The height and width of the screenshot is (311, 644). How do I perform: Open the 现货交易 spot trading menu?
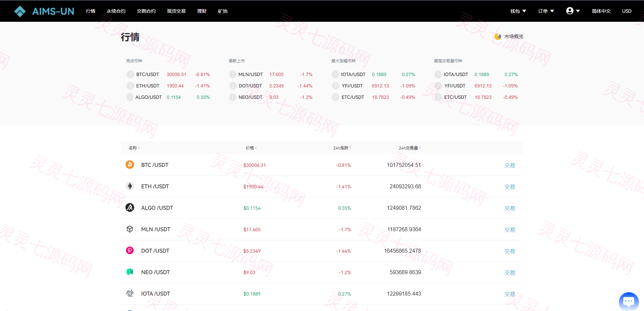pos(176,11)
